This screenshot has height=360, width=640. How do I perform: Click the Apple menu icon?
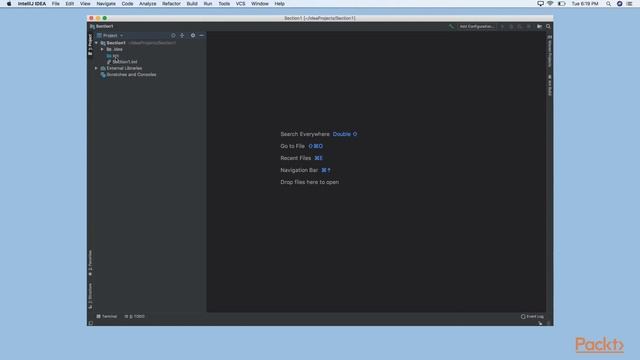click(9, 4)
